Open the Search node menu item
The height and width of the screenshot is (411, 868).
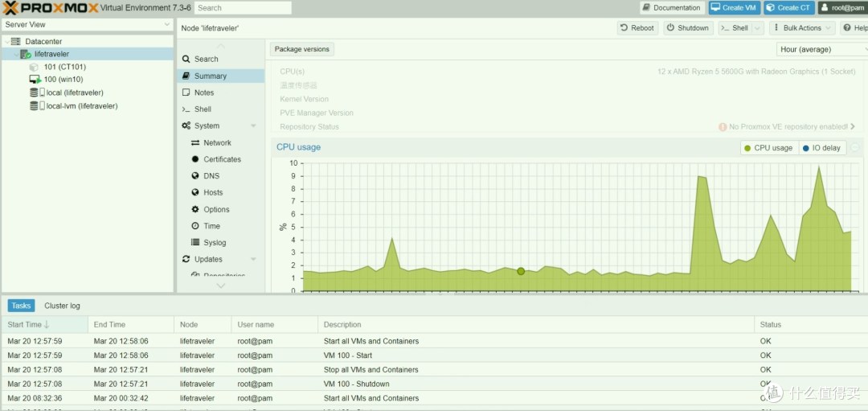click(x=221, y=60)
